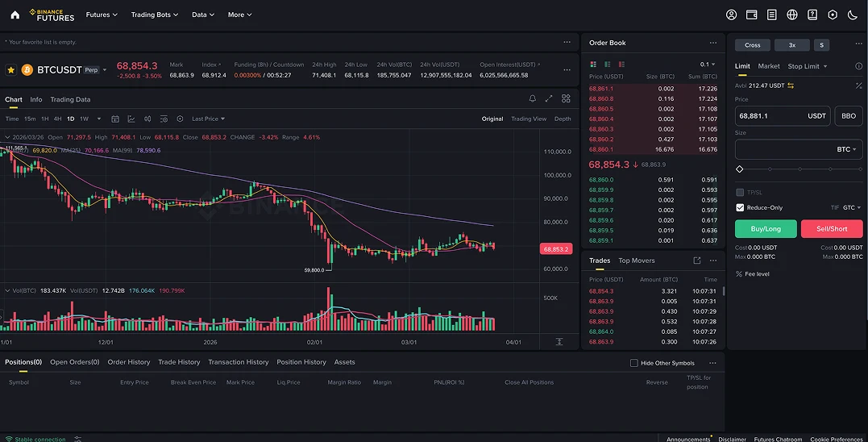Switch to the Time line chart option
Screen dimensions: 868x442
(x=11, y=119)
